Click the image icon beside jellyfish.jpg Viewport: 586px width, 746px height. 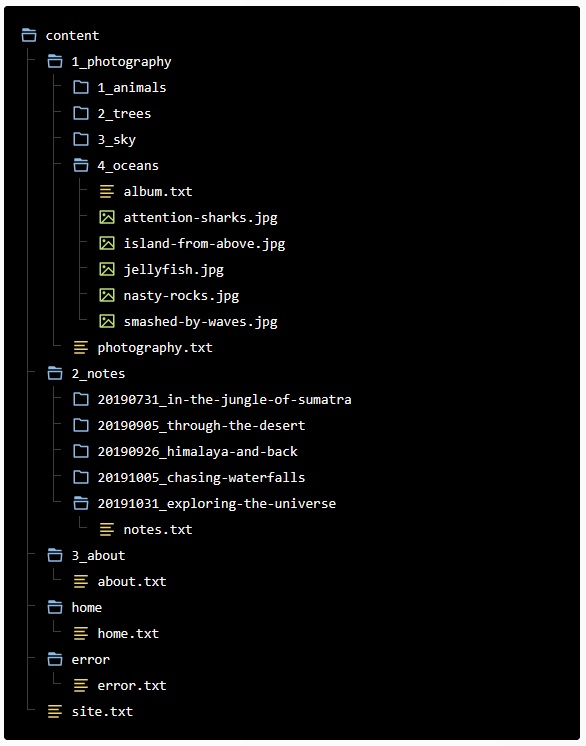point(107,269)
